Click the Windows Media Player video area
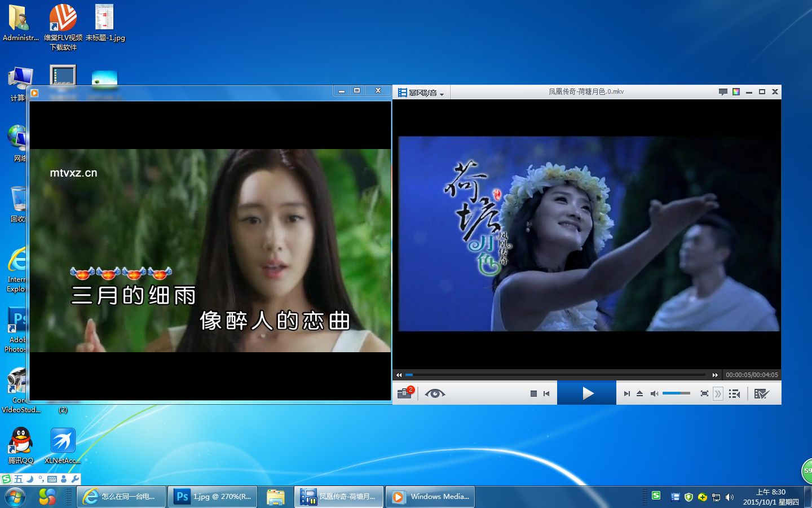The image size is (812, 508). point(210,250)
